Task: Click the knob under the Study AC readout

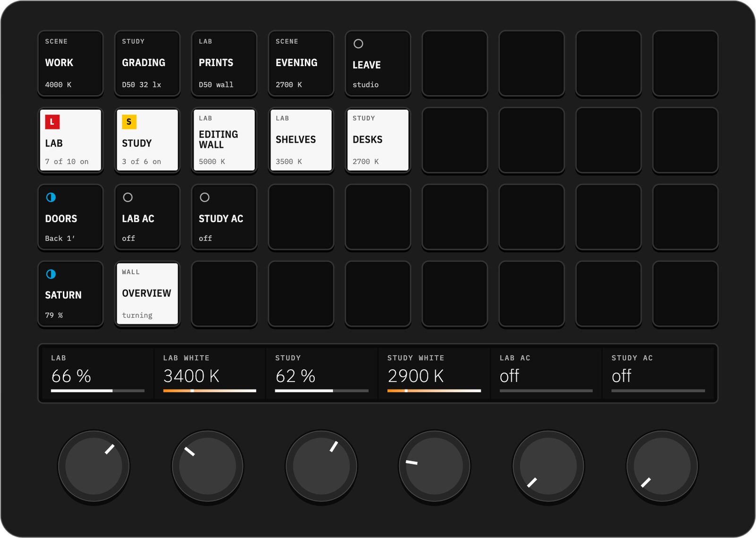Action: 662,466
